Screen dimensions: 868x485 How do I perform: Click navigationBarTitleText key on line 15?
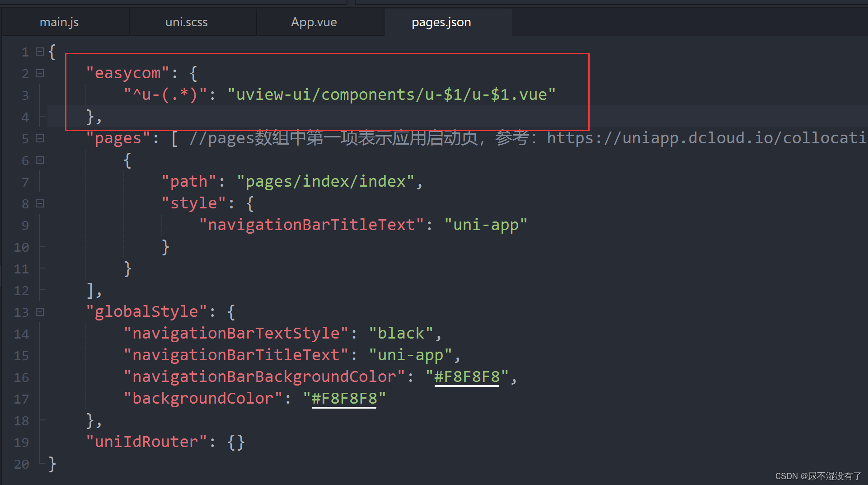(236, 355)
